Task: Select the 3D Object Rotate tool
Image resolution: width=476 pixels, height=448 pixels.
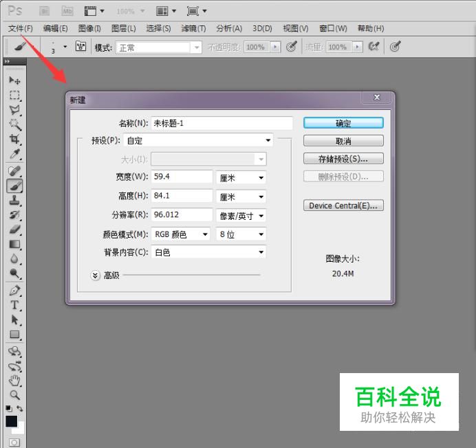Action: coord(14,352)
